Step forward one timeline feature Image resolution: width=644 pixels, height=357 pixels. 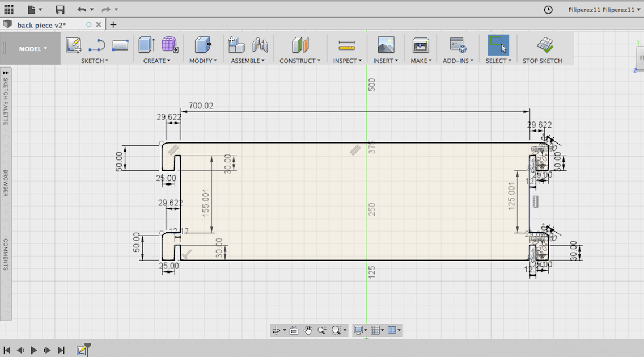click(47, 350)
